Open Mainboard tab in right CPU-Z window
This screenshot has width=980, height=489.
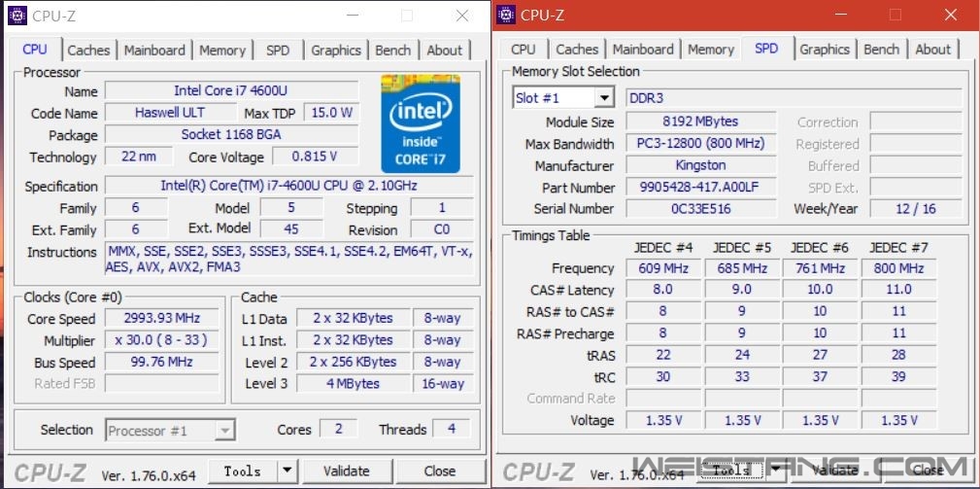tap(643, 49)
